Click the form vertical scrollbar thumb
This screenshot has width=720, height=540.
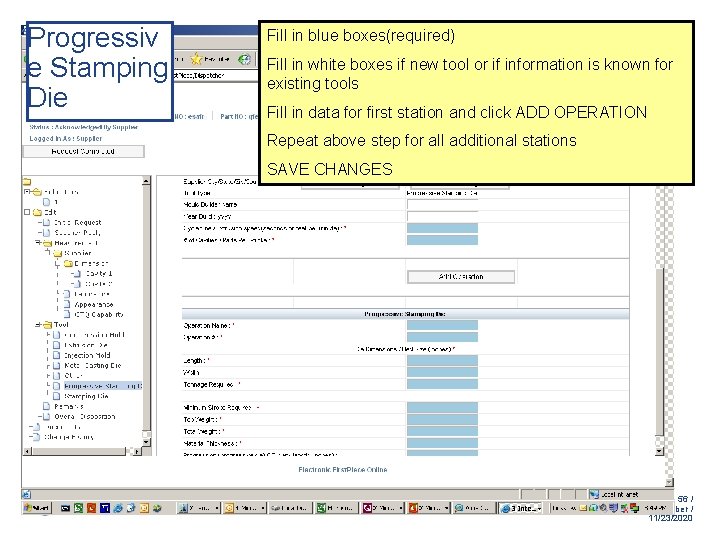pos(659,351)
